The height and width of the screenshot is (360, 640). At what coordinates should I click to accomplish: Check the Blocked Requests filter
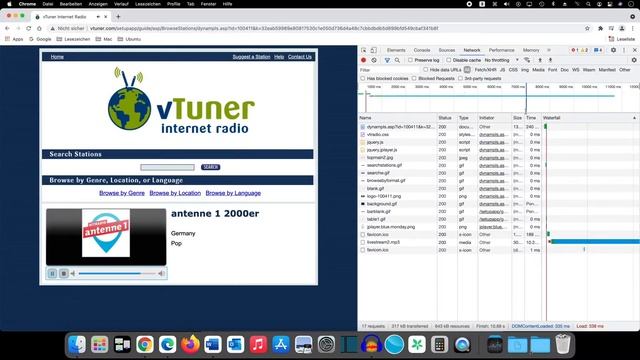[x=414, y=78]
